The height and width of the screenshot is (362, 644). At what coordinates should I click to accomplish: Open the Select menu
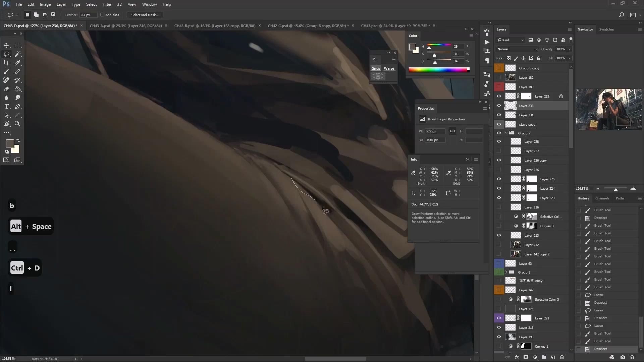91,4
